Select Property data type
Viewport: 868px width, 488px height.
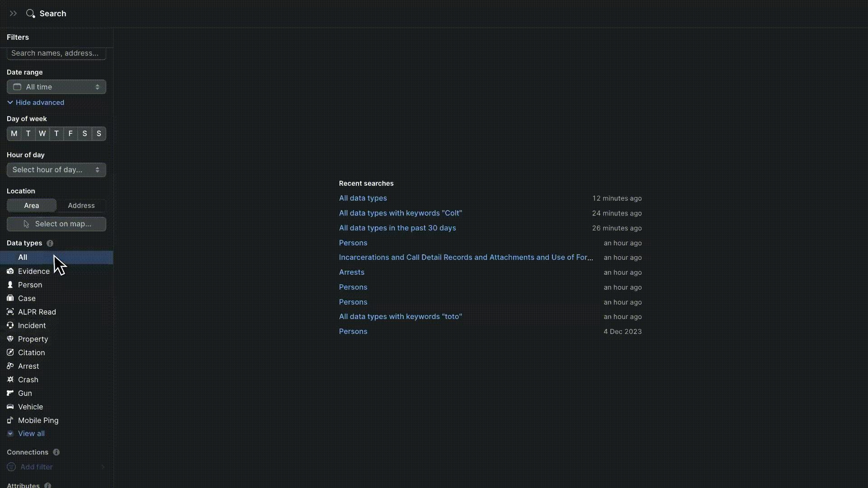click(57, 339)
